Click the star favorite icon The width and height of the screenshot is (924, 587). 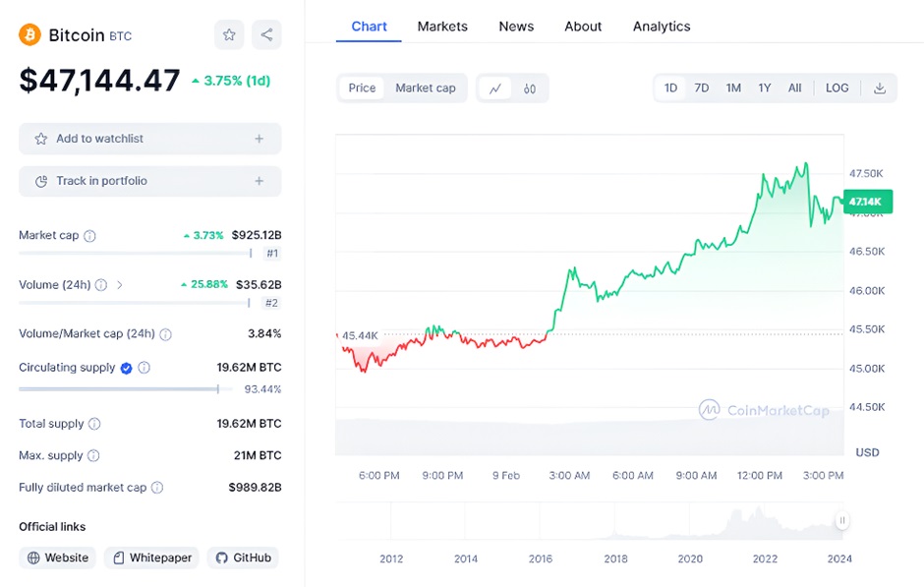(x=229, y=35)
